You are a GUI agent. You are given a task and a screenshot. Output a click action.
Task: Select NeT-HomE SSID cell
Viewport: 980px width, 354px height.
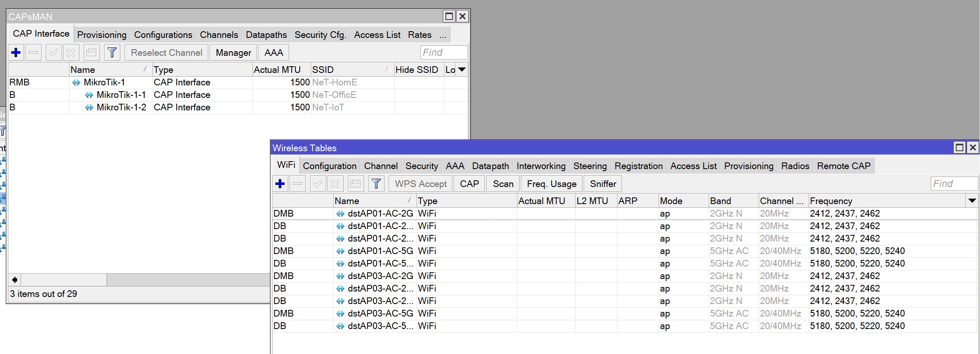352,82
